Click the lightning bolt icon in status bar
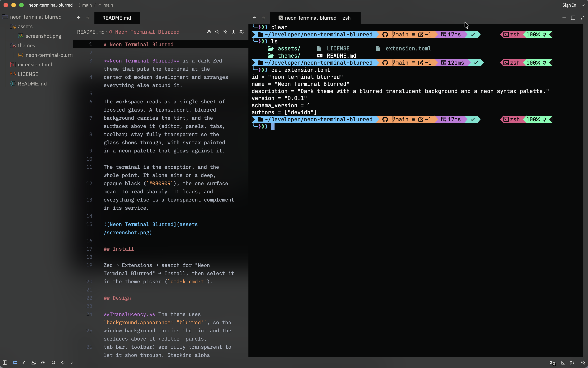The height and width of the screenshot is (368, 588). tap(63, 362)
